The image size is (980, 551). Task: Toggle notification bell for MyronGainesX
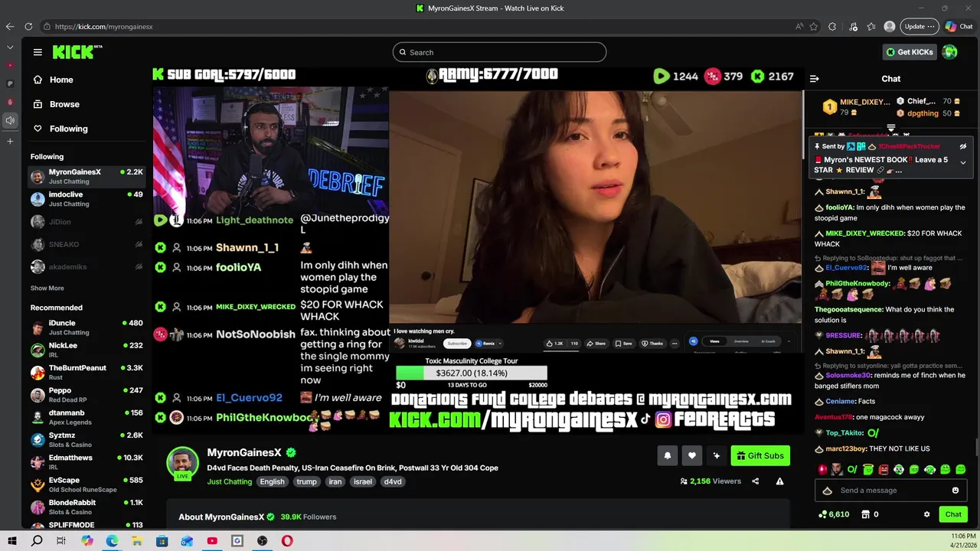coord(667,455)
